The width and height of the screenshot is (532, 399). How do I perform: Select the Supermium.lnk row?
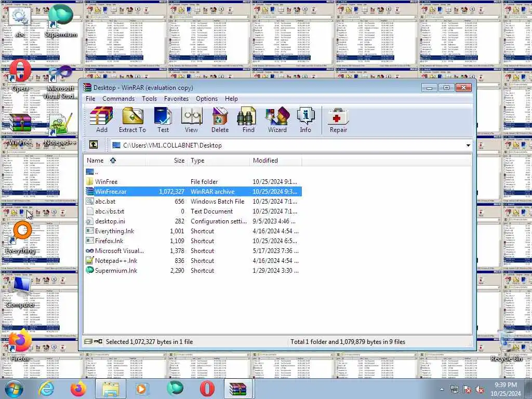(193, 270)
